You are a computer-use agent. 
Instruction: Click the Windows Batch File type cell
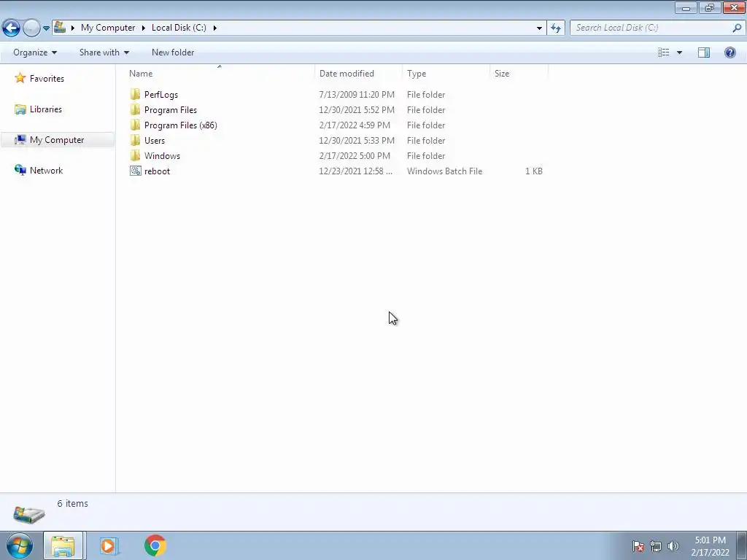click(x=444, y=171)
